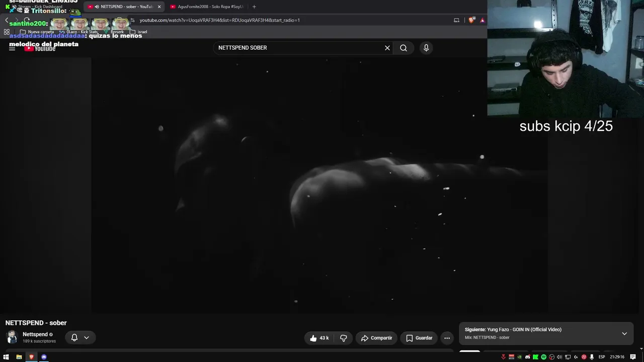Close the NETTSPEND - sober tab

pos(159,7)
